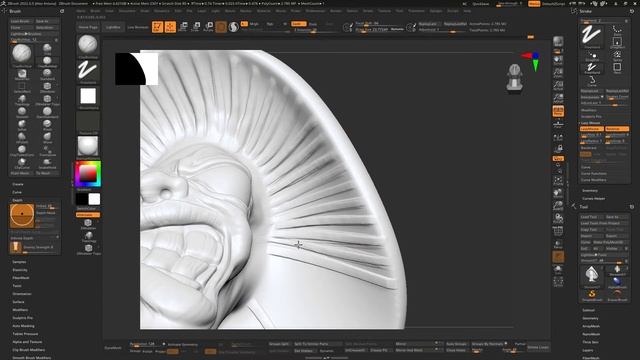Click the QuickSave button
The width and height of the screenshot is (640, 360).
[480, 4]
